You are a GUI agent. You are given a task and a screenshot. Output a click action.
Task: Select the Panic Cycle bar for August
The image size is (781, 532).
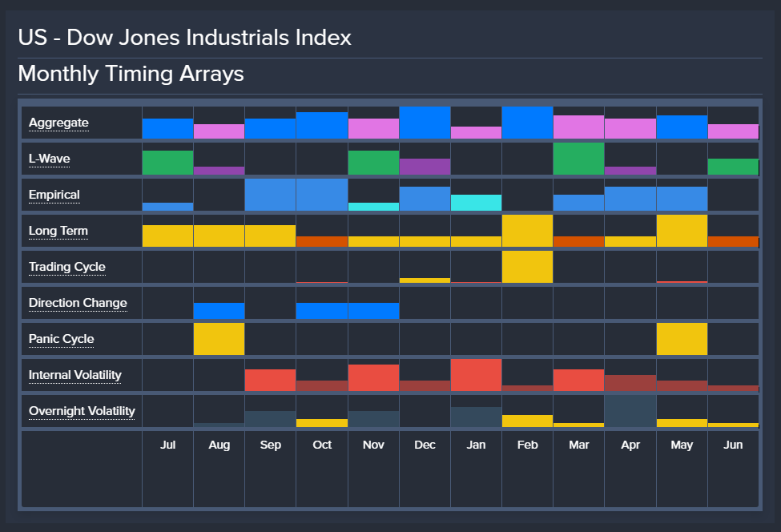click(219, 339)
